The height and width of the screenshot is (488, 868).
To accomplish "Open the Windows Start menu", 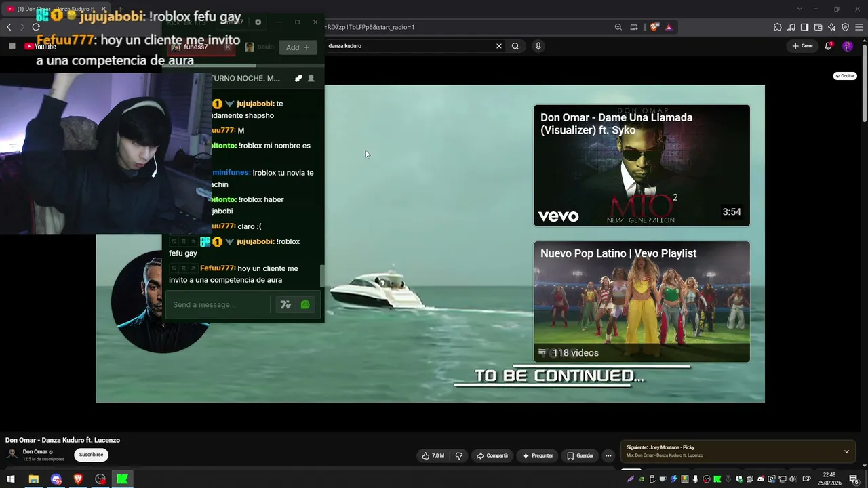I will (x=11, y=479).
